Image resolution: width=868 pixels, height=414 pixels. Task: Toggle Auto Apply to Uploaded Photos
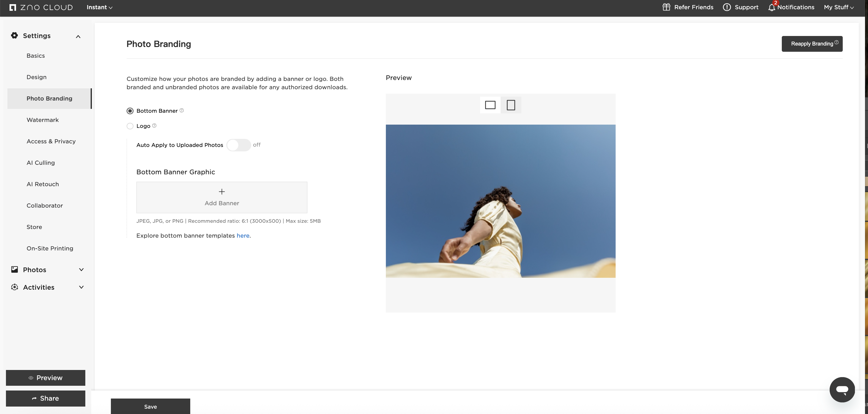pos(238,145)
